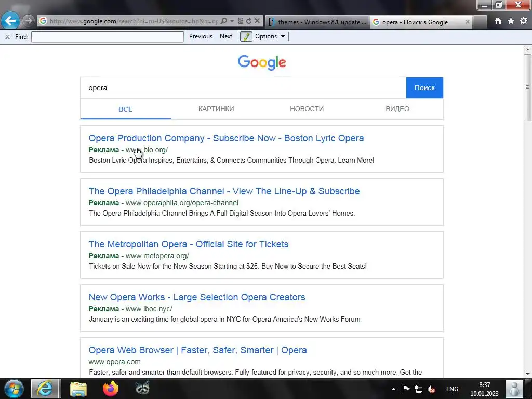Open the Action Center flag icon

tap(406, 389)
